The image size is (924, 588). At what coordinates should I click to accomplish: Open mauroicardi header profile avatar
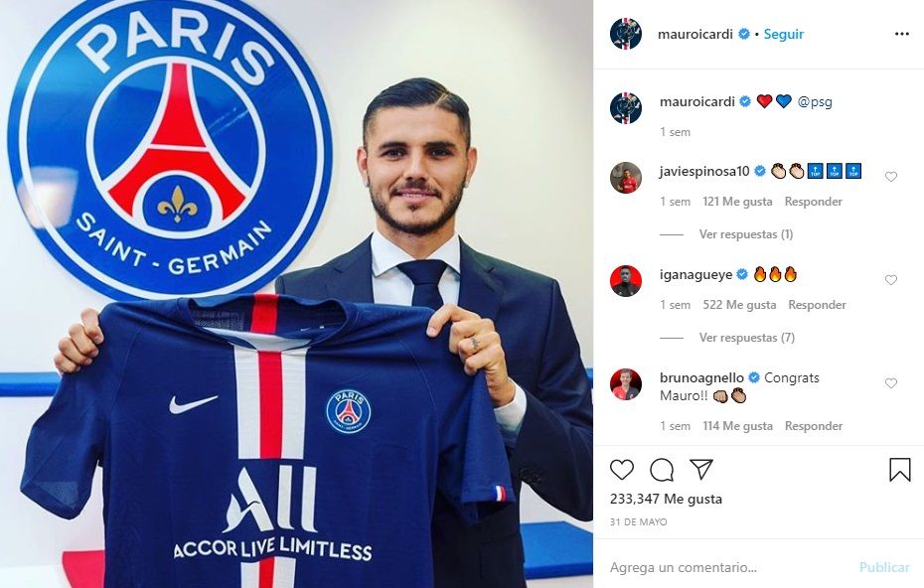[626, 34]
